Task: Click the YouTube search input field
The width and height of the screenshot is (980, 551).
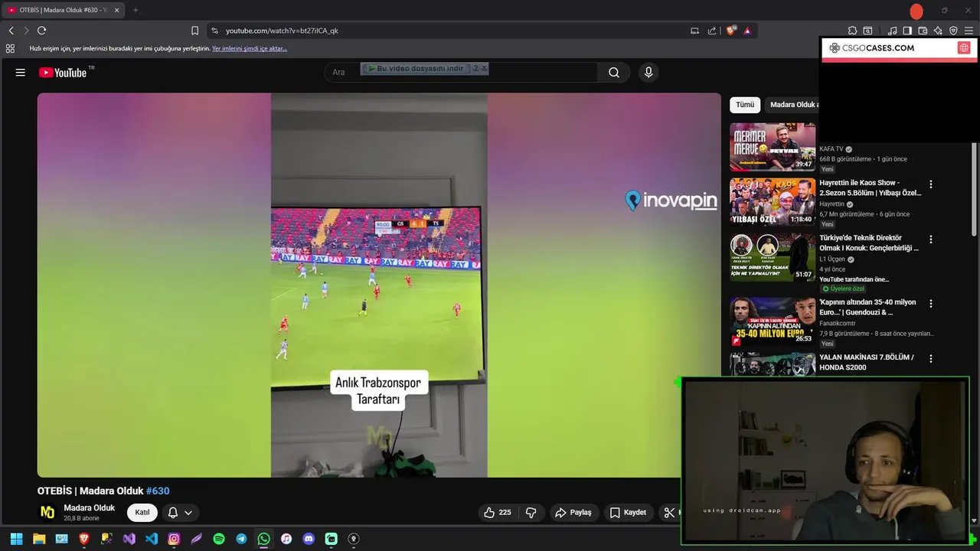Action: click(x=462, y=73)
